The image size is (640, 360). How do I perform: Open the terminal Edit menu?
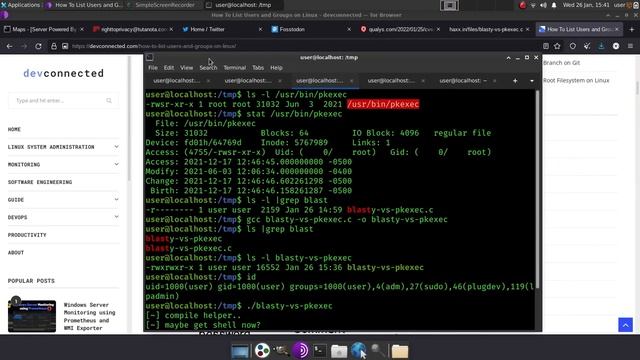point(169,68)
